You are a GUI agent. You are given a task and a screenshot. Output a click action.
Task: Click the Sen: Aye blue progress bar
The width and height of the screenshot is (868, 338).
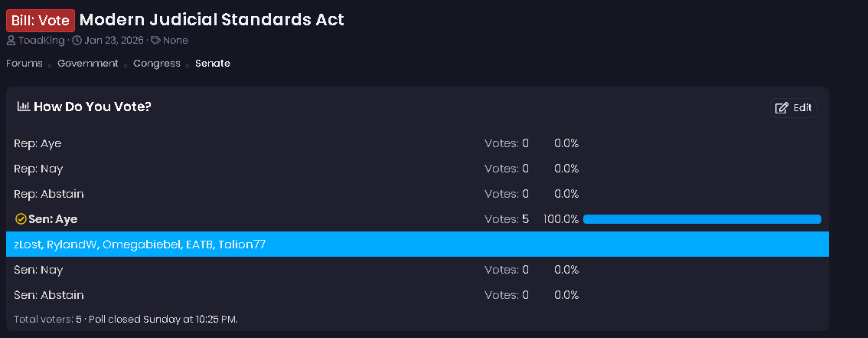(702, 219)
